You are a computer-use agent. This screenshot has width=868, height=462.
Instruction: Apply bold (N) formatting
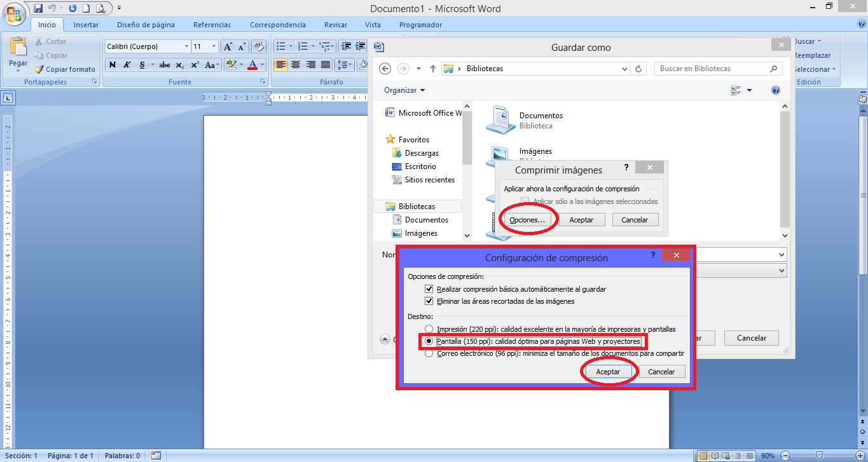click(x=113, y=65)
